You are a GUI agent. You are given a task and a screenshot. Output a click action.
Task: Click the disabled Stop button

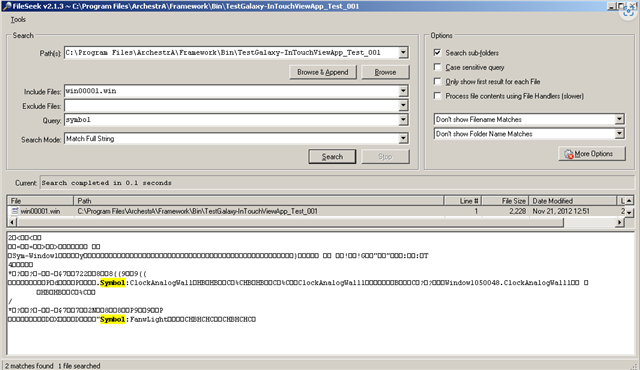click(x=385, y=157)
